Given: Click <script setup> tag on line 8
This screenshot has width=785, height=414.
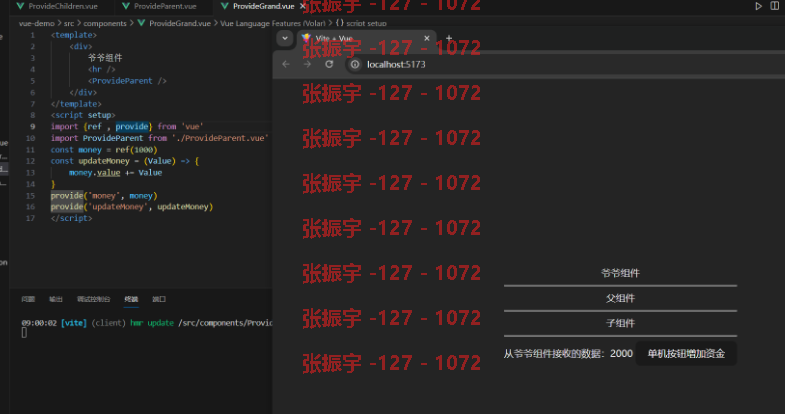Looking at the screenshot, I should coord(83,115).
